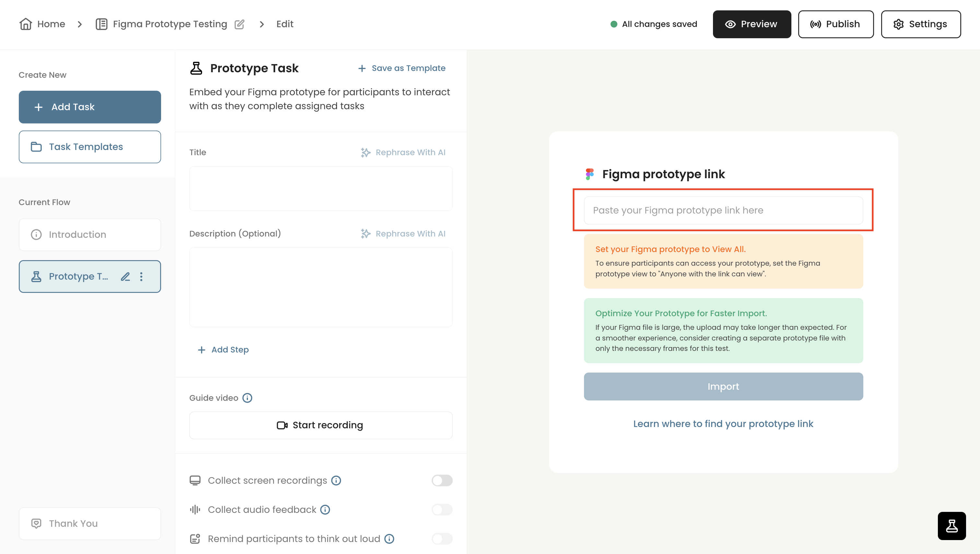The height and width of the screenshot is (554, 980).
Task: Click info icon next to Collect screen recordings
Action: [x=336, y=480]
